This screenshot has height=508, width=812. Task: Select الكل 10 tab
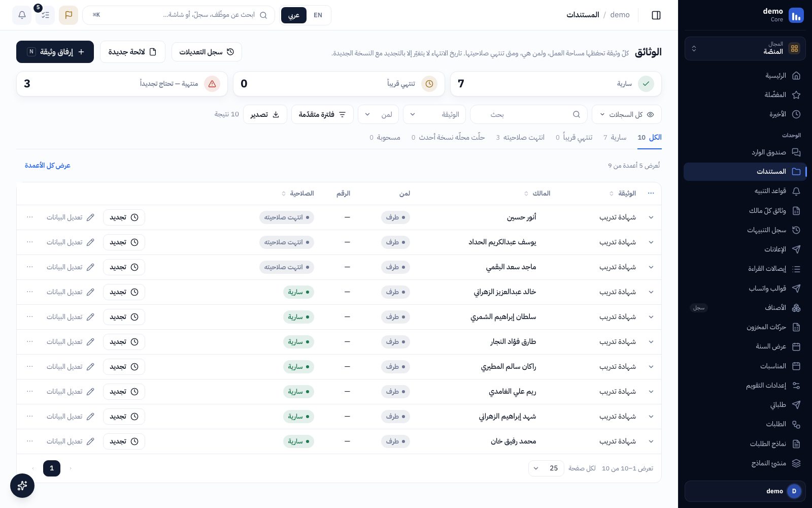tap(650, 138)
